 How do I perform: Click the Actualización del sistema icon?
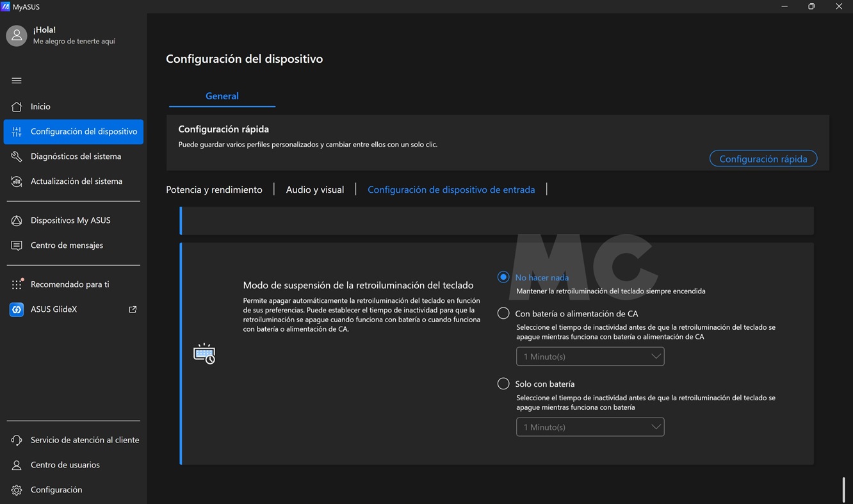click(17, 182)
